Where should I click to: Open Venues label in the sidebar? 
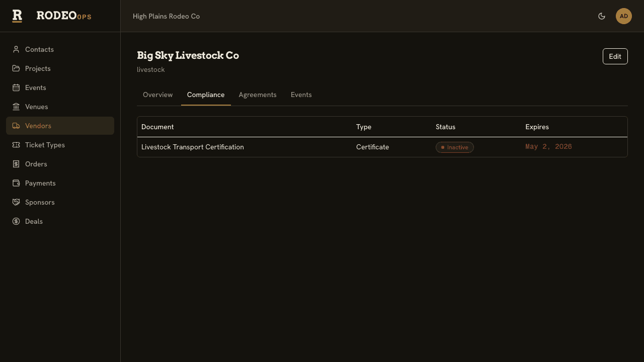tap(37, 107)
